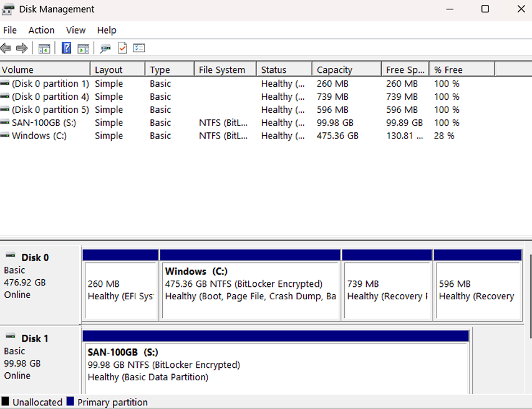Open the Help menu
Viewport: 532px width, 409px height.
(x=107, y=30)
